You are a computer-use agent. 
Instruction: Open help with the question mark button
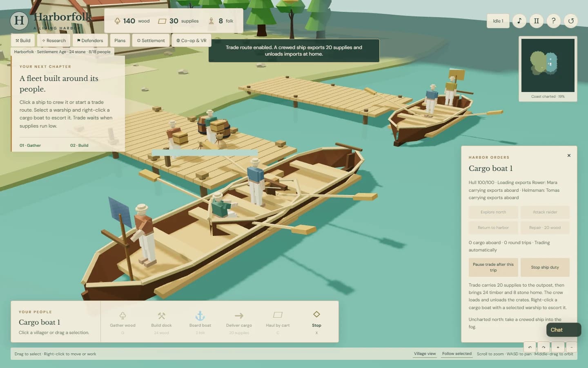click(x=553, y=21)
